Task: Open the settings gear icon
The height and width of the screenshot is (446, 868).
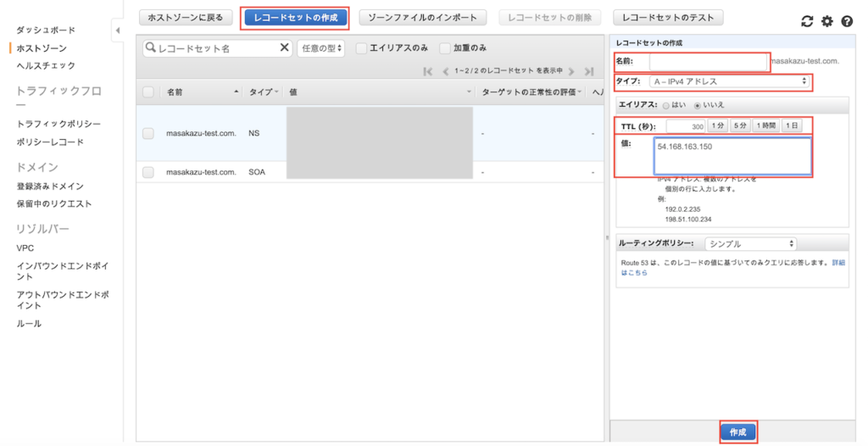Action: (827, 21)
